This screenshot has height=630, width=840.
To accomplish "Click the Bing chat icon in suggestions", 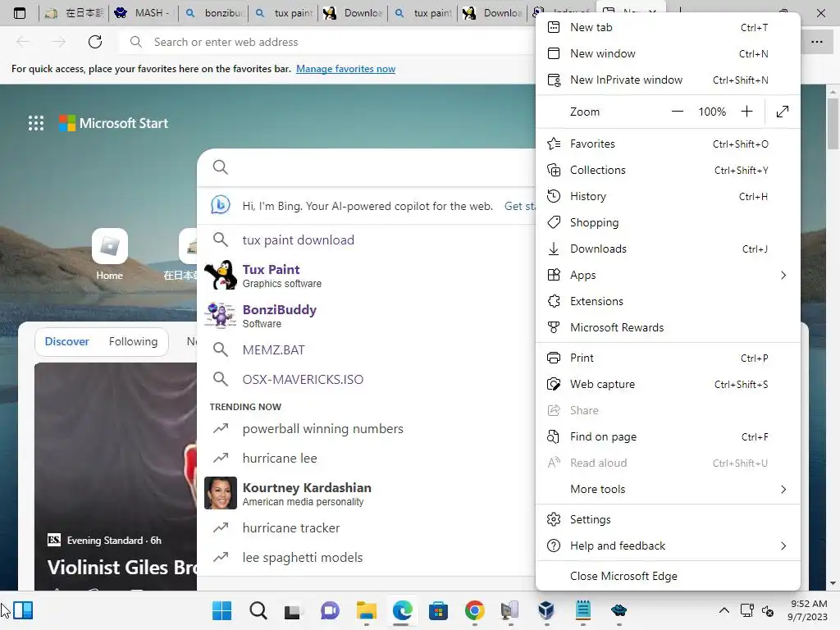I will pyautogui.click(x=220, y=205).
